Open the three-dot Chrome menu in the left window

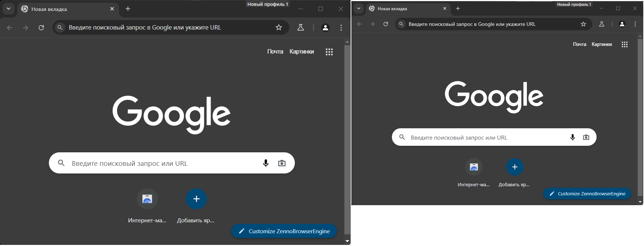pos(341,28)
